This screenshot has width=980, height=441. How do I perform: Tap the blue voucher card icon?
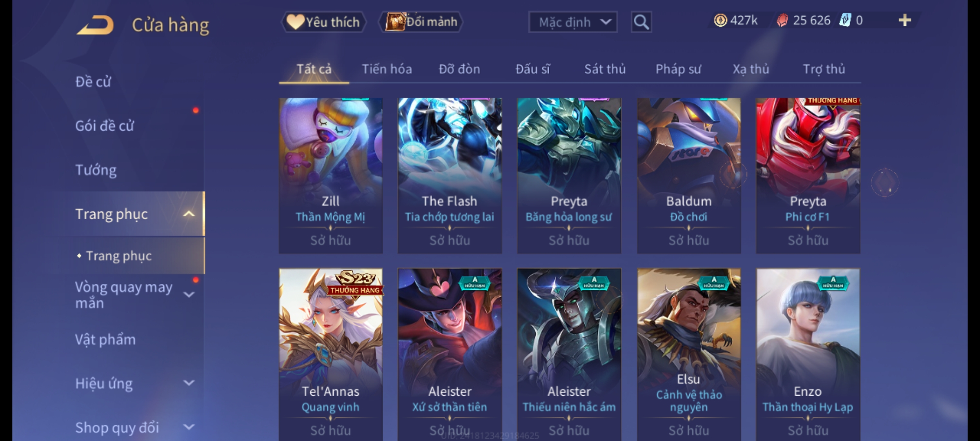point(845,20)
